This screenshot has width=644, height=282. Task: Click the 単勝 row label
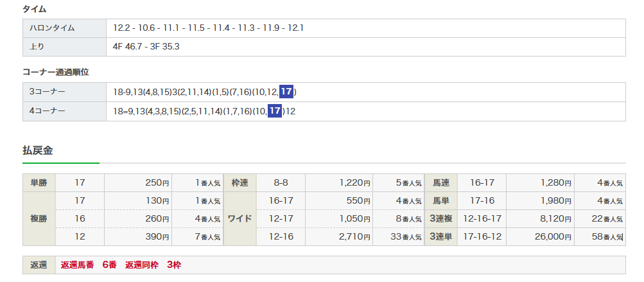[x=39, y=183]
